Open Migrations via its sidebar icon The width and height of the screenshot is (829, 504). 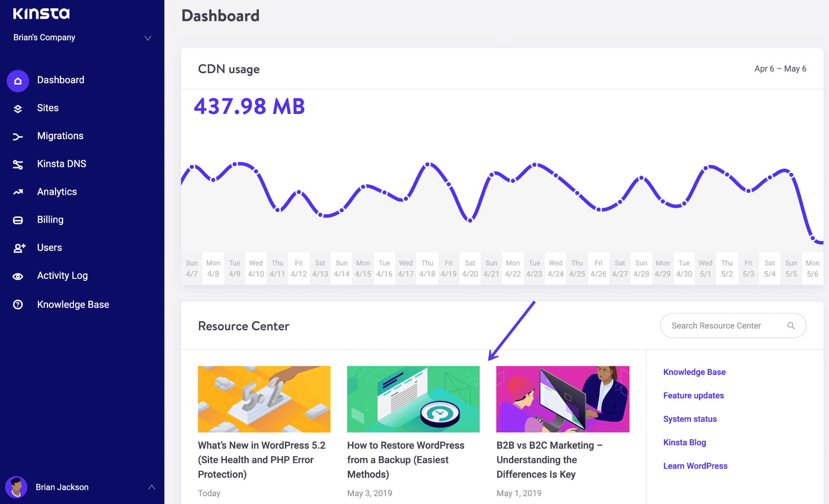(x=17, y=136)
